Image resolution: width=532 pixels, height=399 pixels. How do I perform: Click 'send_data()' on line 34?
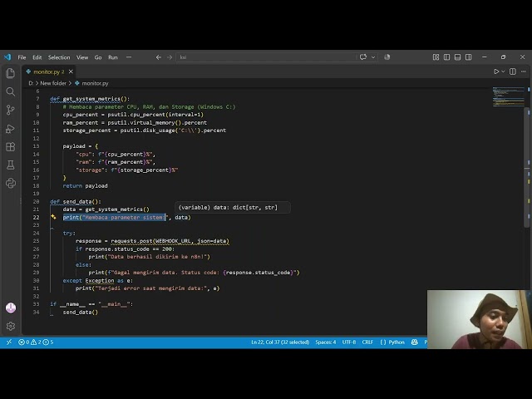[x=81, y=313]
